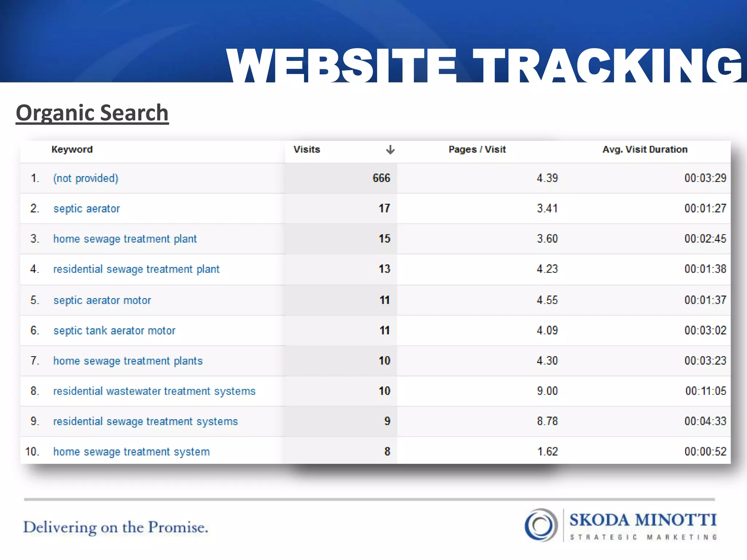
Task: Select the duration value 00:03:29
Action: point(705,178)
